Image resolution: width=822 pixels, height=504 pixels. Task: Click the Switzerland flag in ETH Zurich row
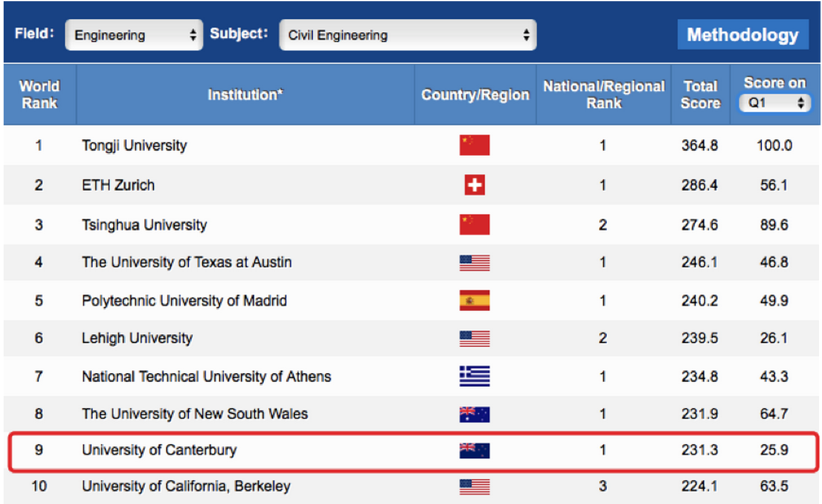[474, 185]
